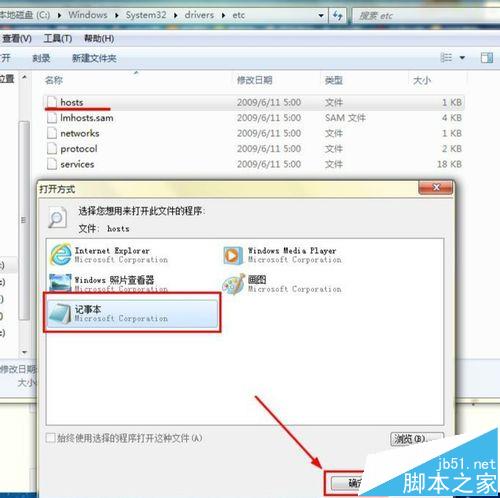The width and height of the screenshot is (500, 498).
Task: Open the 工具(T) menu
Action: click(x=58, y=39)
